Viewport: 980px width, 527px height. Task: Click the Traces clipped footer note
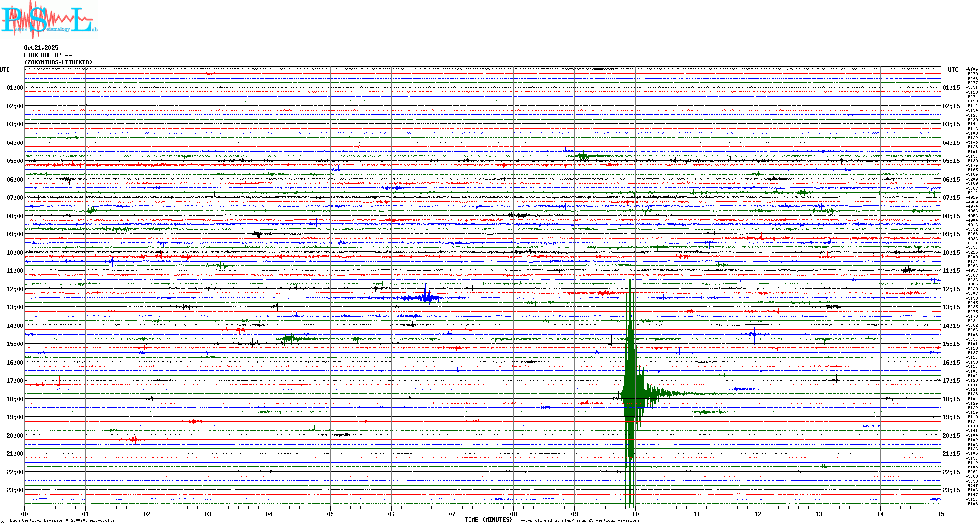[578, 520]
